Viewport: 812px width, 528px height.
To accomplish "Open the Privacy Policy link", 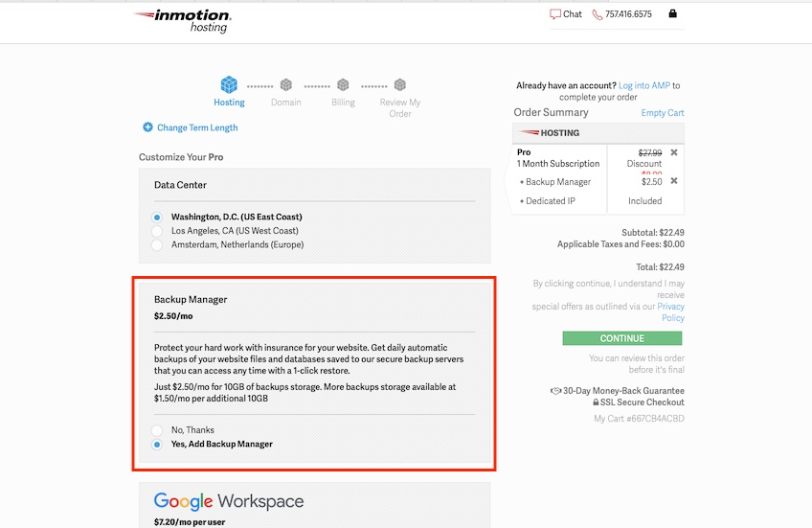I will (x=671, y=312).
